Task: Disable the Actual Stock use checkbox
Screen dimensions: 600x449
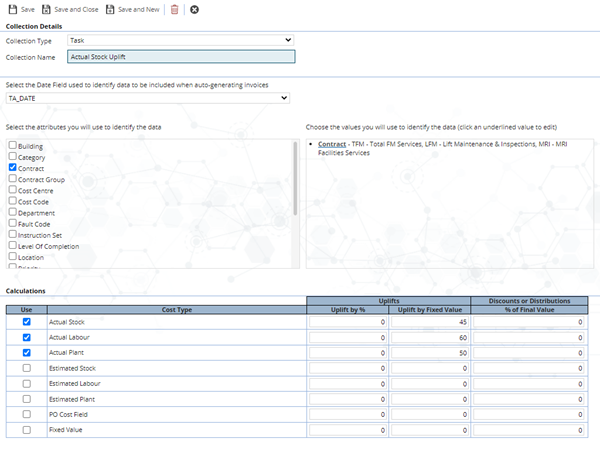Action: click(x=26, y=322)
